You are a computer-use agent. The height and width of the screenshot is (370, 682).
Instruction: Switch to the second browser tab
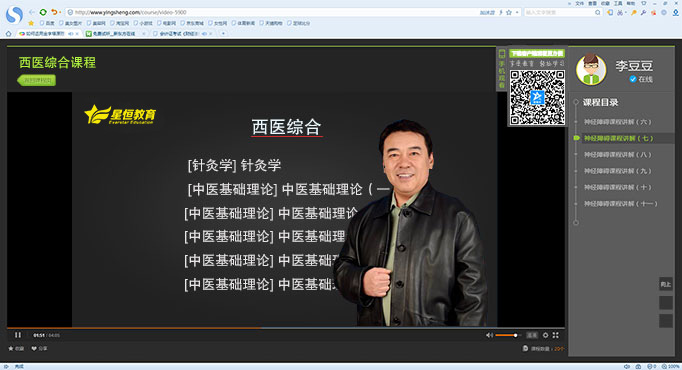(x=115, y=33)
